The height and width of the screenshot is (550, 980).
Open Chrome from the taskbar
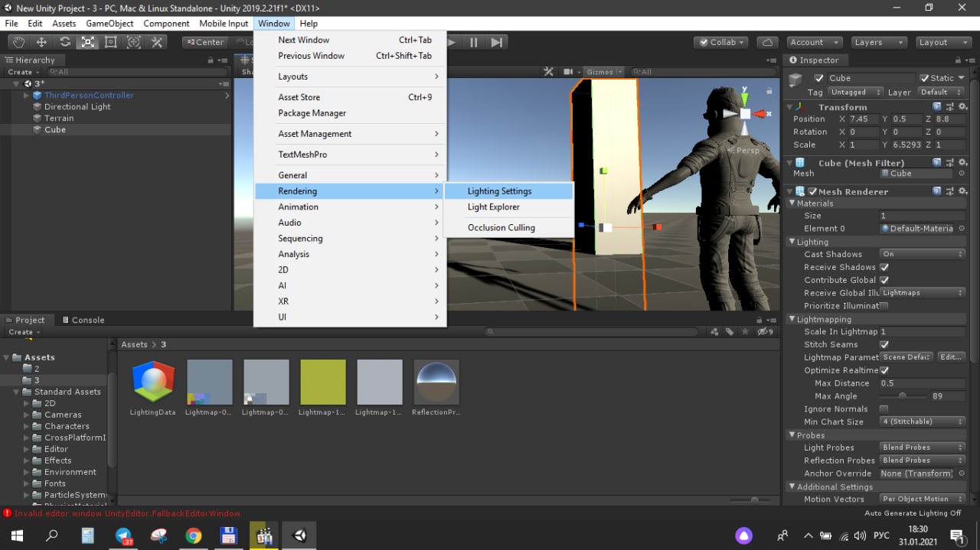[x=194, y=535]
